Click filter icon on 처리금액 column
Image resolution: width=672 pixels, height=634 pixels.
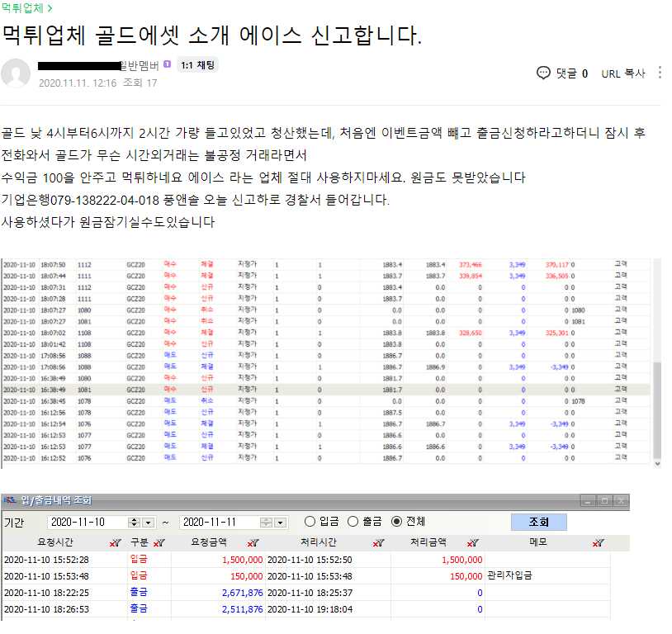[471, 543]
